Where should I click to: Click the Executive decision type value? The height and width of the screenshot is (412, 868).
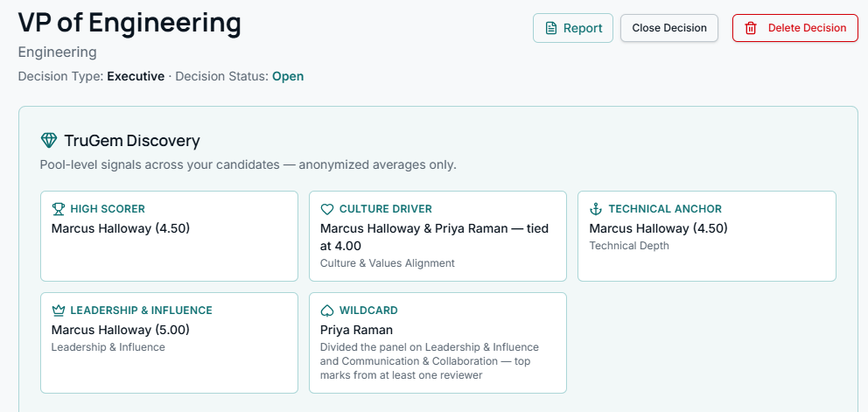136,76
